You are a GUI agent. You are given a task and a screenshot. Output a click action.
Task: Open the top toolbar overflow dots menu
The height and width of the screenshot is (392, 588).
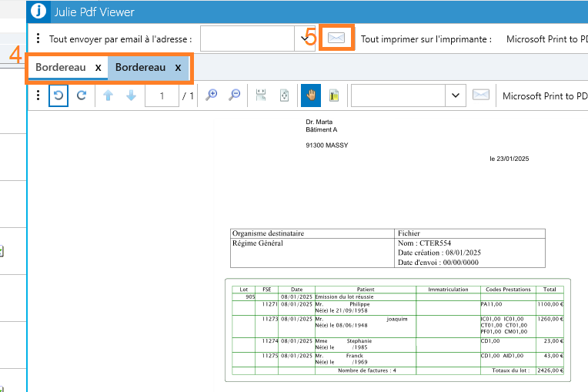[38, 39]
